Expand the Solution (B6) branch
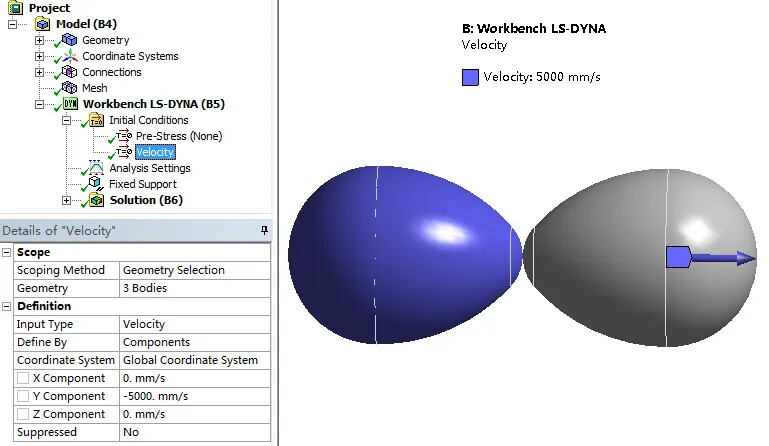Viewport: 769px width, 446px height. tap(67, 200)
